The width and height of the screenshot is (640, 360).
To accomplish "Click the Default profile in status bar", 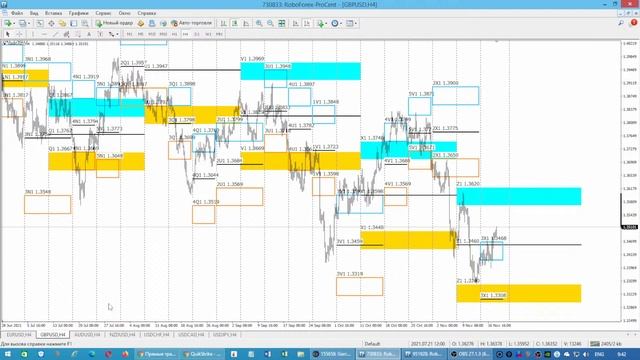I will click(372, 344).
